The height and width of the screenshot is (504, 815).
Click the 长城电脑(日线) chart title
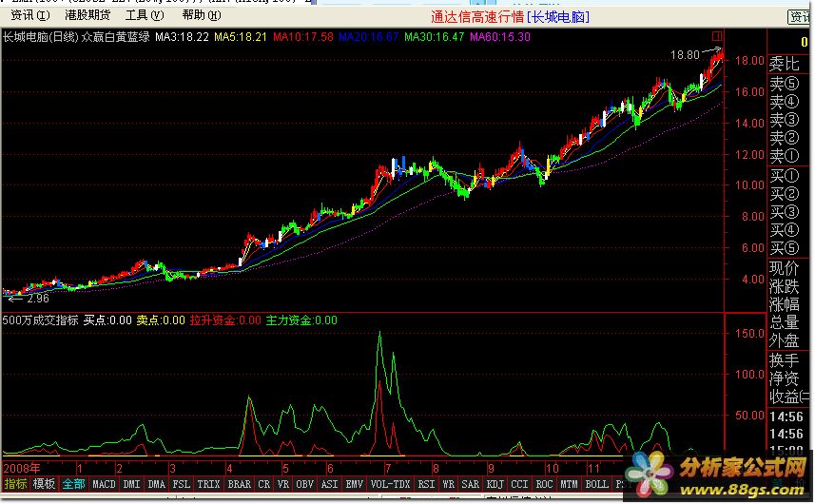40,37
